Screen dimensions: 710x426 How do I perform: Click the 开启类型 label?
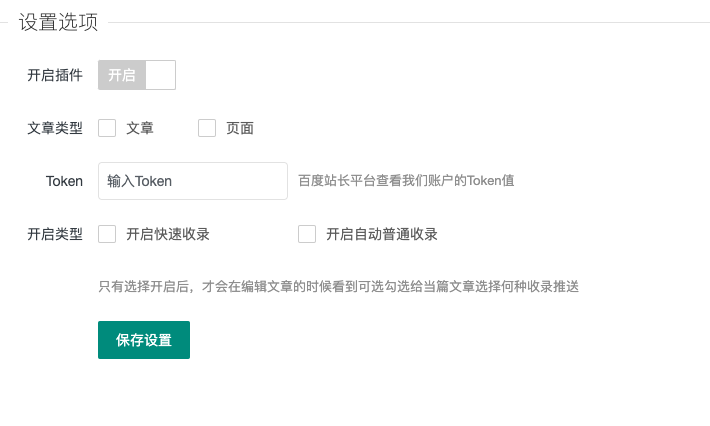55,234
